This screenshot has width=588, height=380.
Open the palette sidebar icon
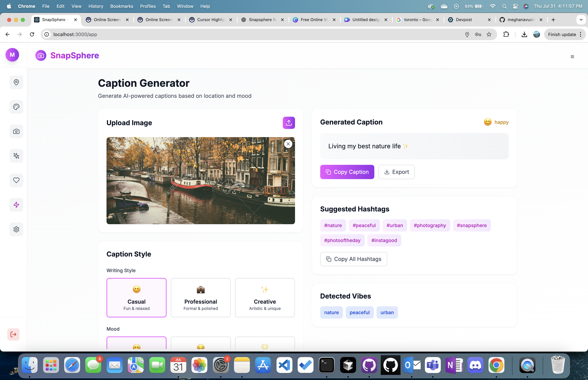[16, 107]
